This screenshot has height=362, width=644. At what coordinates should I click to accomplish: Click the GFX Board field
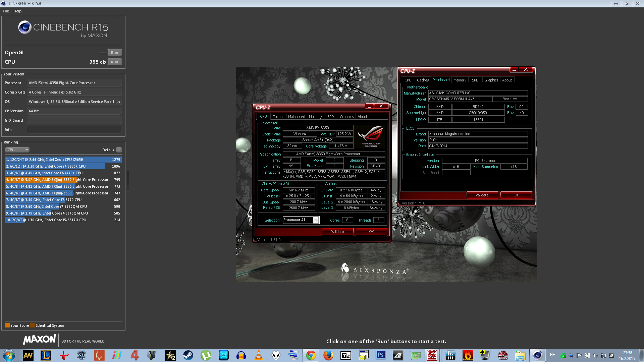(x=74, y=120)
